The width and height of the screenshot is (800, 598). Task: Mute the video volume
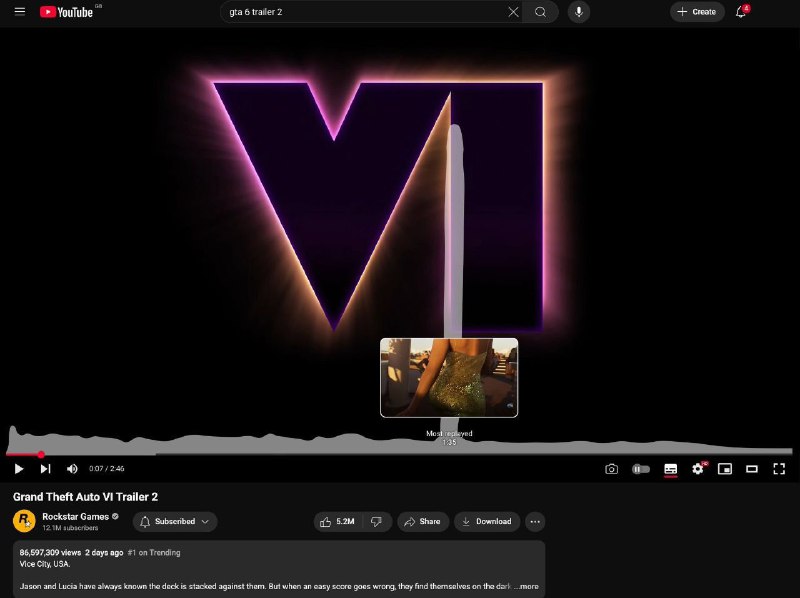pos(72,468)
